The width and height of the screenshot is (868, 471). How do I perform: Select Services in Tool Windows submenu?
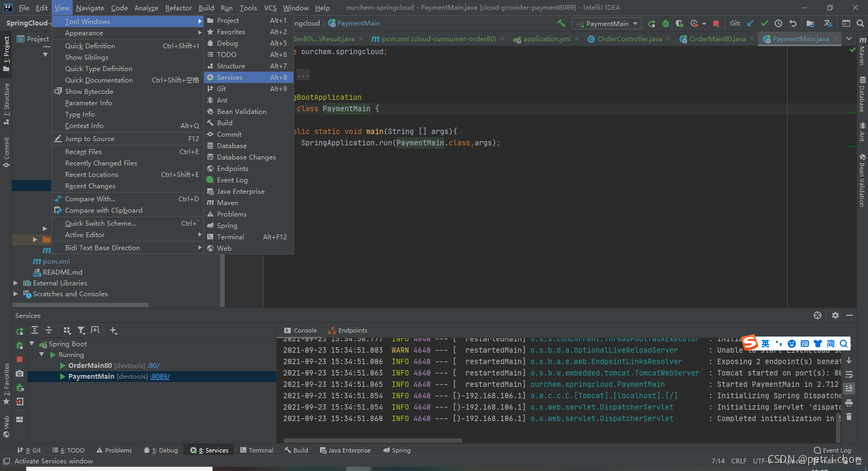click(x=249, y=78)
